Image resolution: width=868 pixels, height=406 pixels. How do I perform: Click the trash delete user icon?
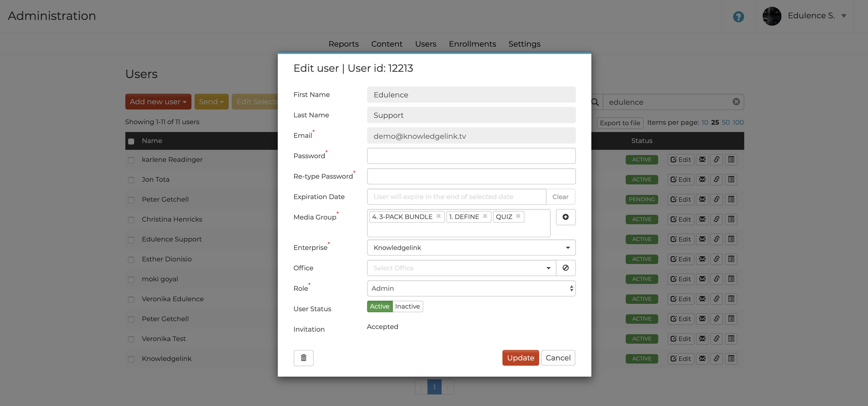[x=303, y=358]
